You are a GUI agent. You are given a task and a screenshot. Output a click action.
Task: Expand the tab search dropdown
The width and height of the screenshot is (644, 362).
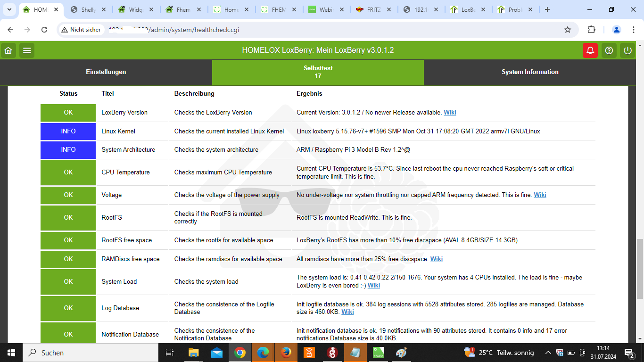pos(9,9)
